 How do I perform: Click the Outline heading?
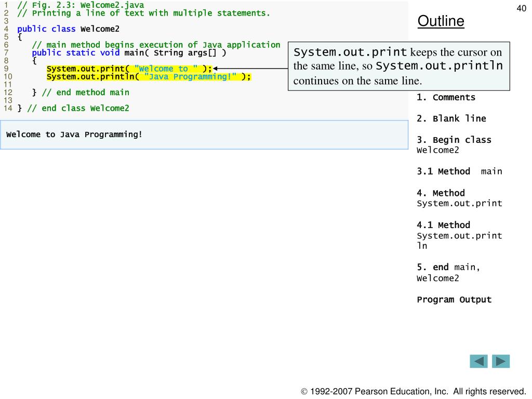[441, 21]
